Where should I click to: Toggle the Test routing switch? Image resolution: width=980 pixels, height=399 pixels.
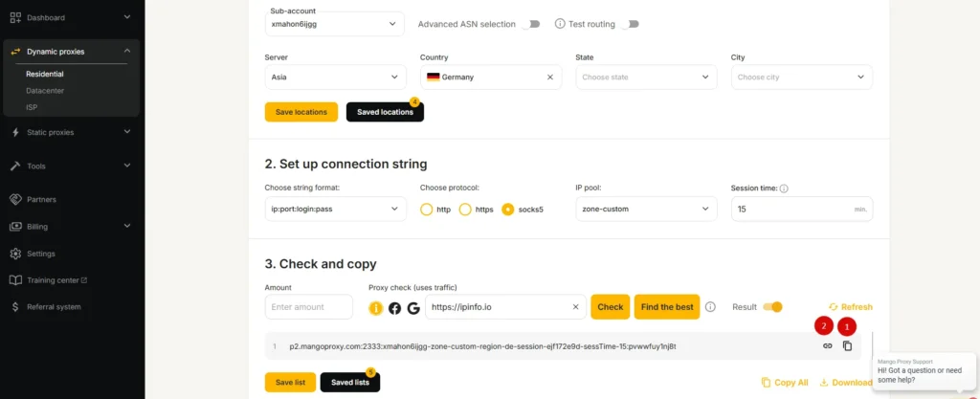coord(630,24)
